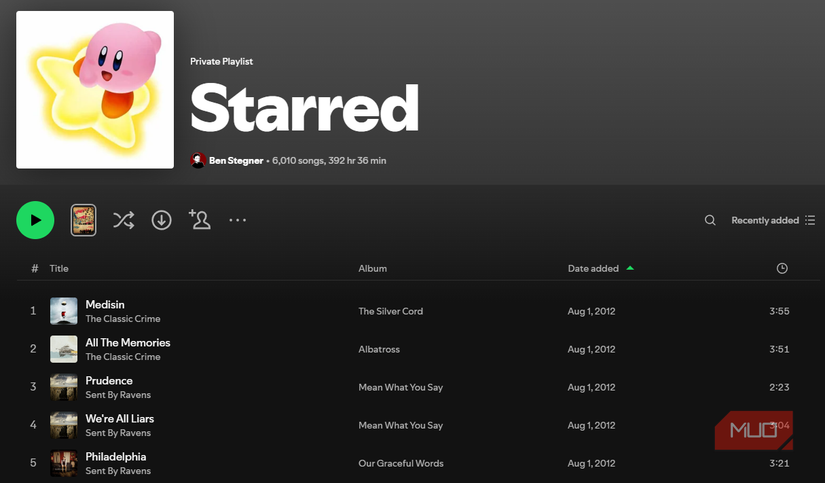Invite collaborators with add-person icon

tap(200, 219)
